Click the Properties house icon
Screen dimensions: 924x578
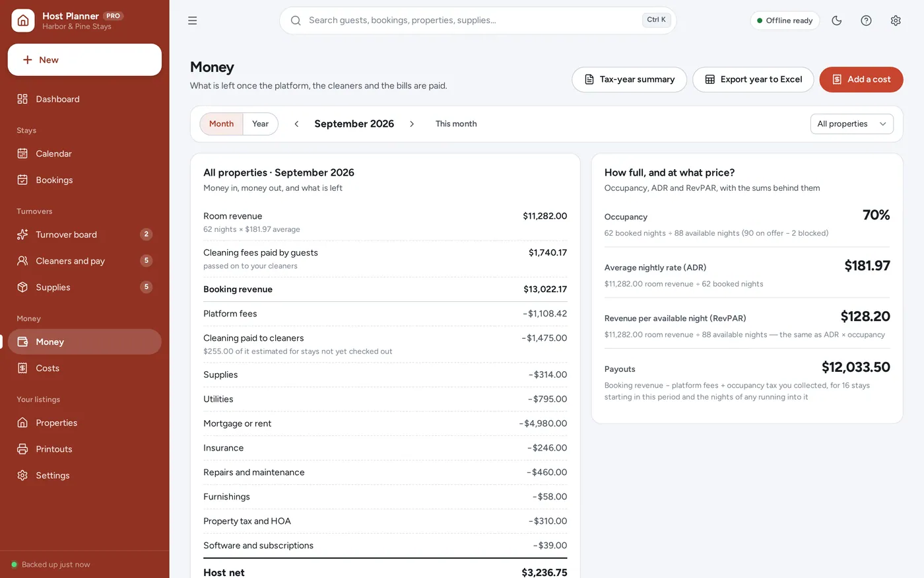tap(22, 423)
